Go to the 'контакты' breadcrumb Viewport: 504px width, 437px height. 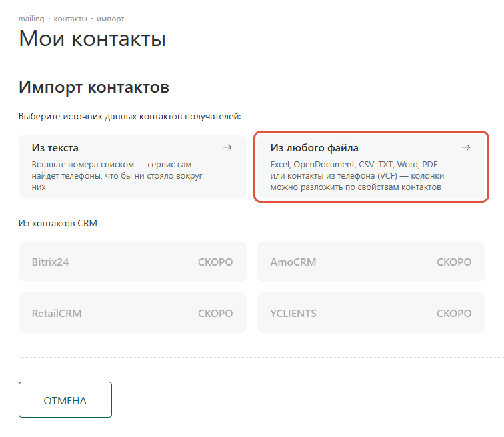pyautogui.click(x=70, y=19)
